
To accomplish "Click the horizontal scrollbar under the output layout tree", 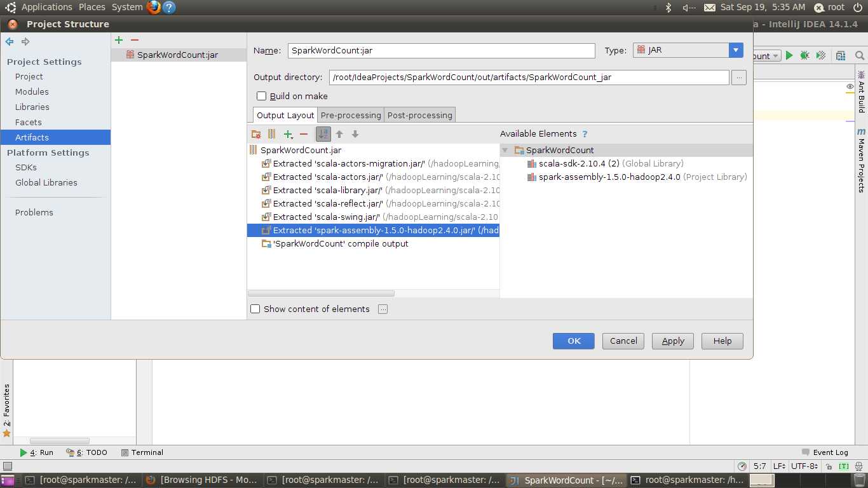I will pos(321,294).
